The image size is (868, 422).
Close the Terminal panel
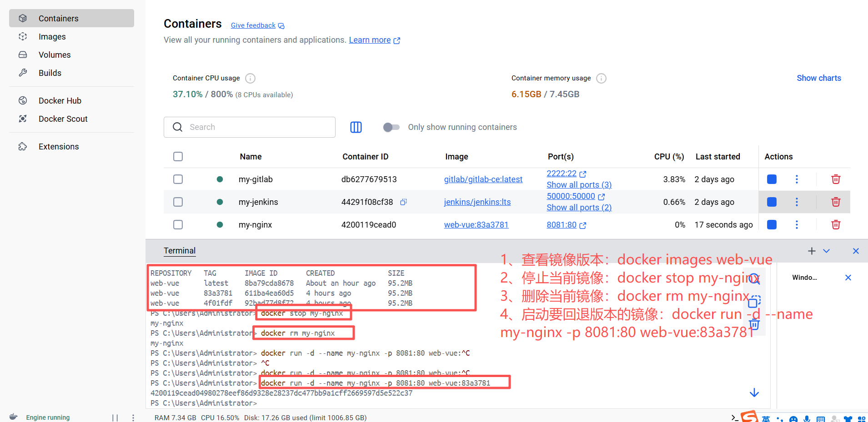[856, 251]
